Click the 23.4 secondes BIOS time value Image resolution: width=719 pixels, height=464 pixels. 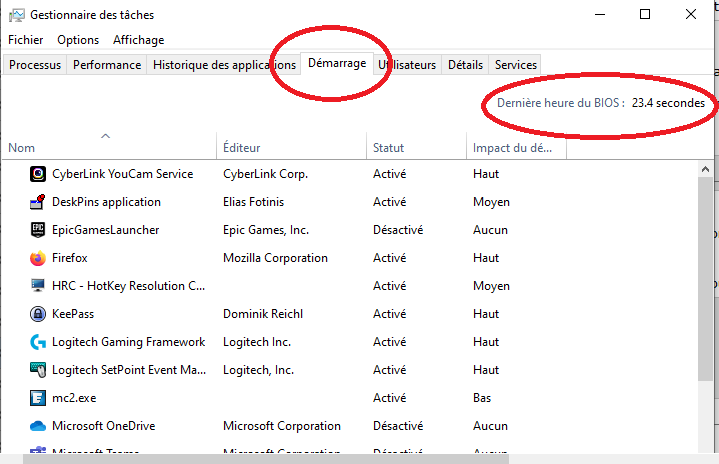coord(668,103)
